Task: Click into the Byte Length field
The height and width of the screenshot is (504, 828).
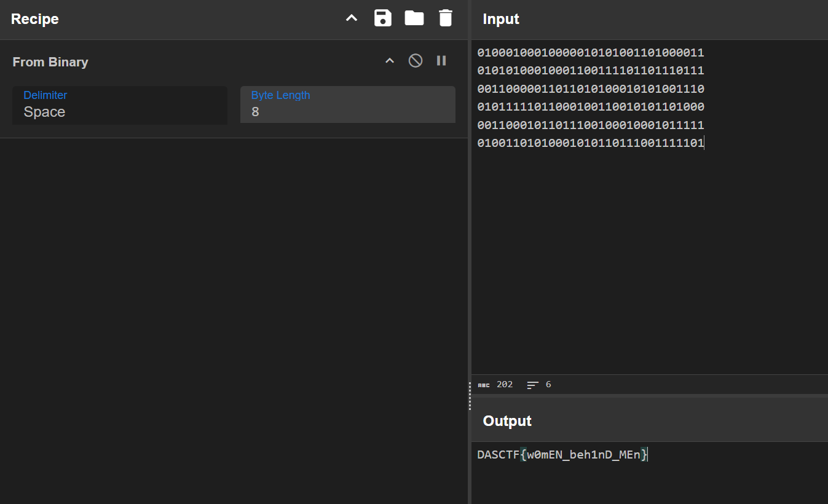Action: click(347, 112)
